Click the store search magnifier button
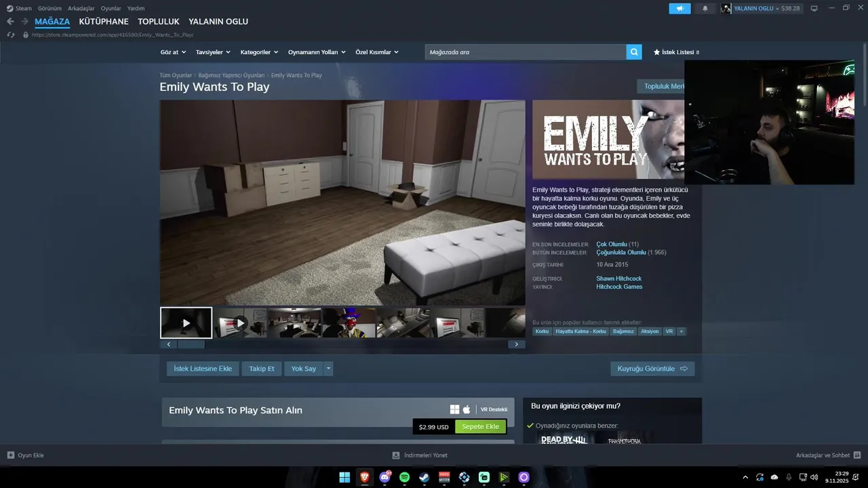The height and width of the screenshot is (488, 868). click(634, 52)
